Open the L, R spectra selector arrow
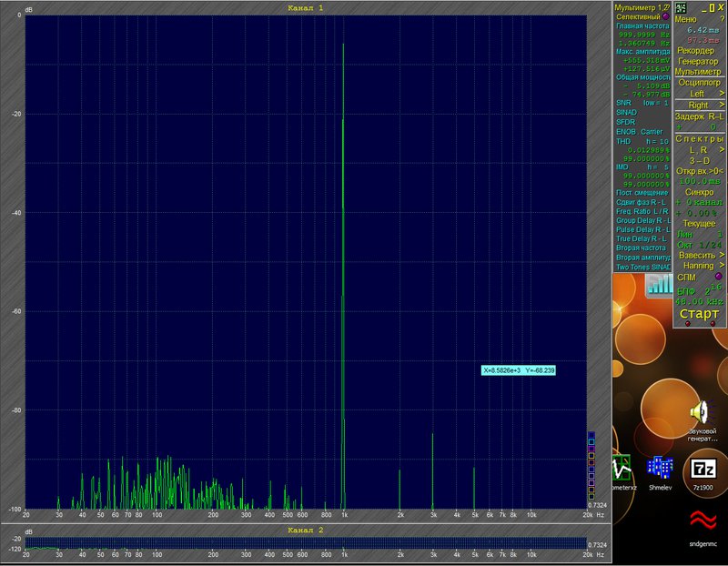Image resolution: width=728 pixels, height=566 pixels. (722, 149)
